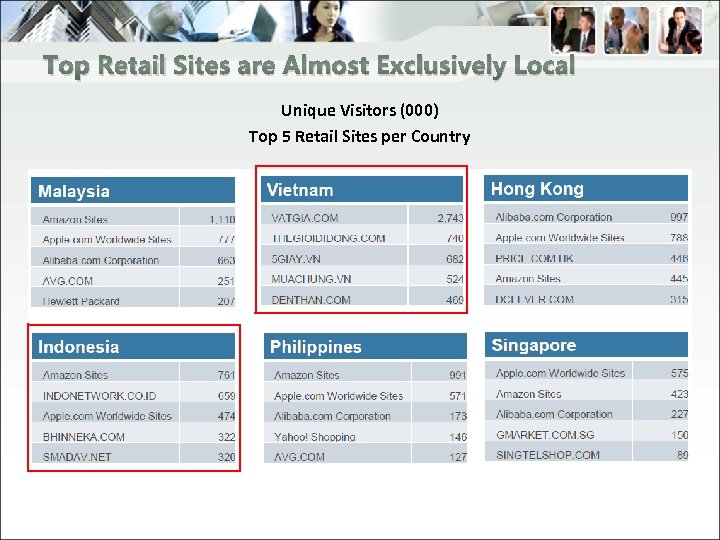Click "AVG.COM" in the Malaysia table
720x540 pixels.
point(68,281)
